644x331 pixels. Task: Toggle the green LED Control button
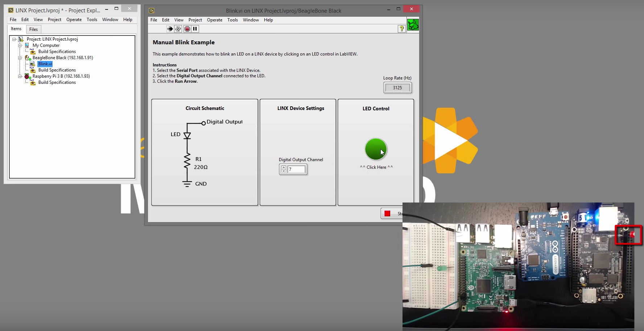(x=376, y=149)
